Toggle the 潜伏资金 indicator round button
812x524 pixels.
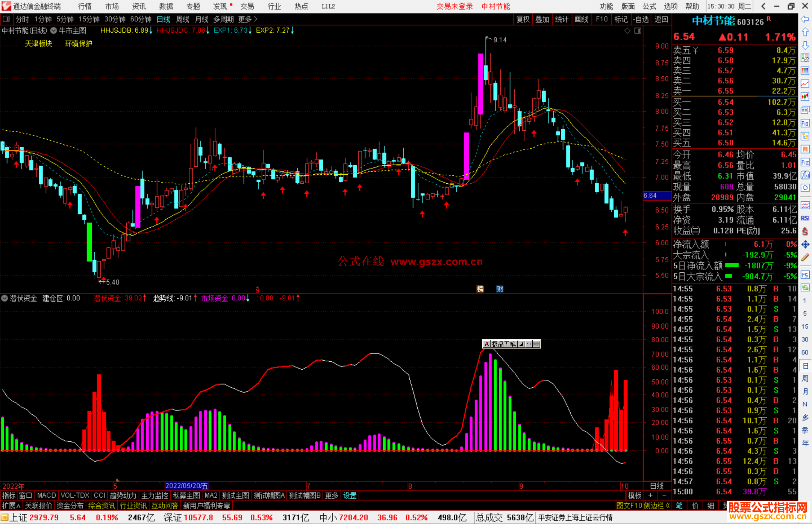[5, 298]
